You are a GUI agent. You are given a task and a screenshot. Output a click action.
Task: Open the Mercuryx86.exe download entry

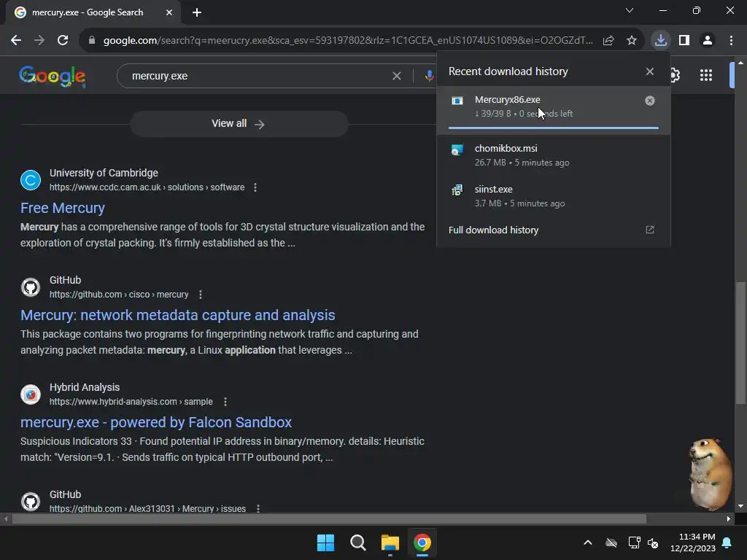(x=554, y=109)
